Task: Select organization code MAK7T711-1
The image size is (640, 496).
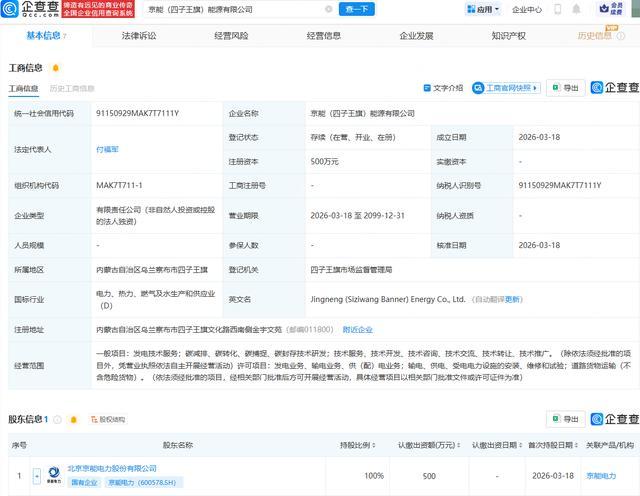Action: pyautogui.click(x=119, y=185)
